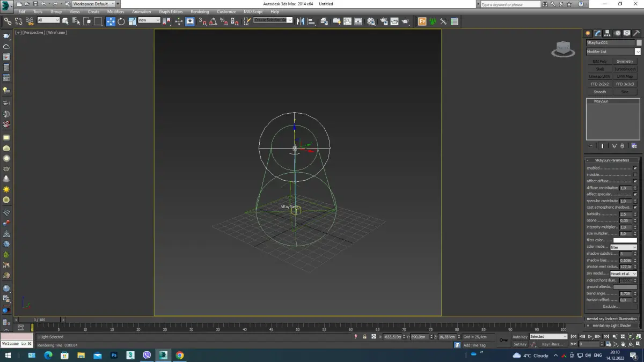This screenshot has height=362, width=644.
Task: Open the Display command panel tab
Action: pyautogui.click(x=627, y=33)
